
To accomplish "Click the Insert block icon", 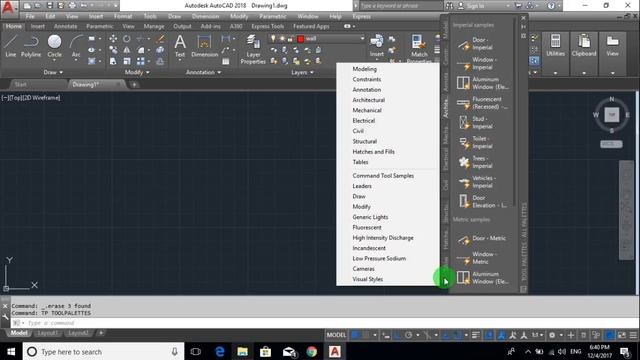I will tap(376, 46).
